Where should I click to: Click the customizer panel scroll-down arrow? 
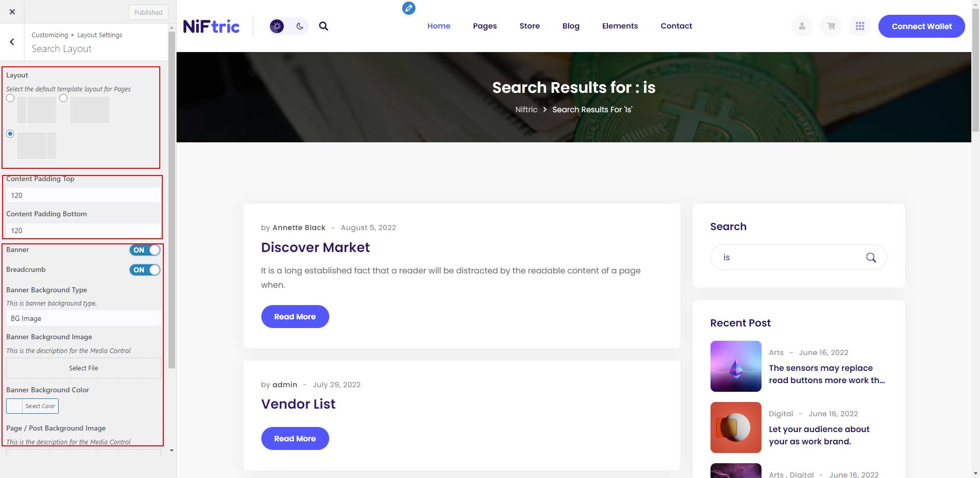171,450
